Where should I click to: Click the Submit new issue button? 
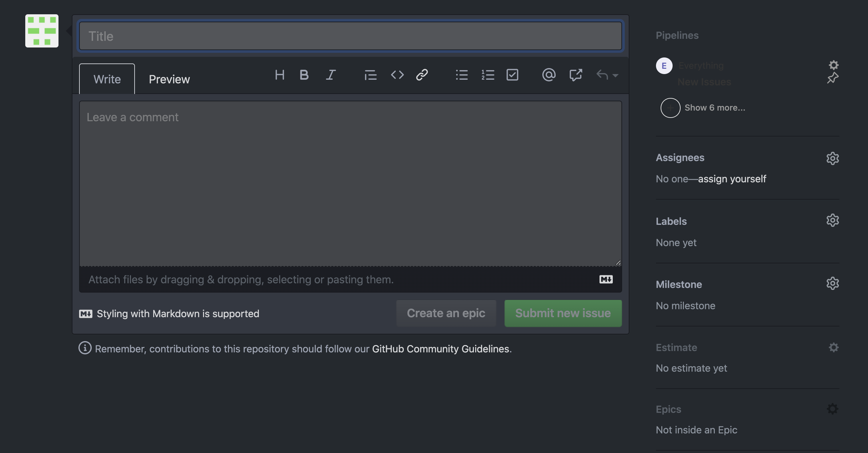coord(563,313)
